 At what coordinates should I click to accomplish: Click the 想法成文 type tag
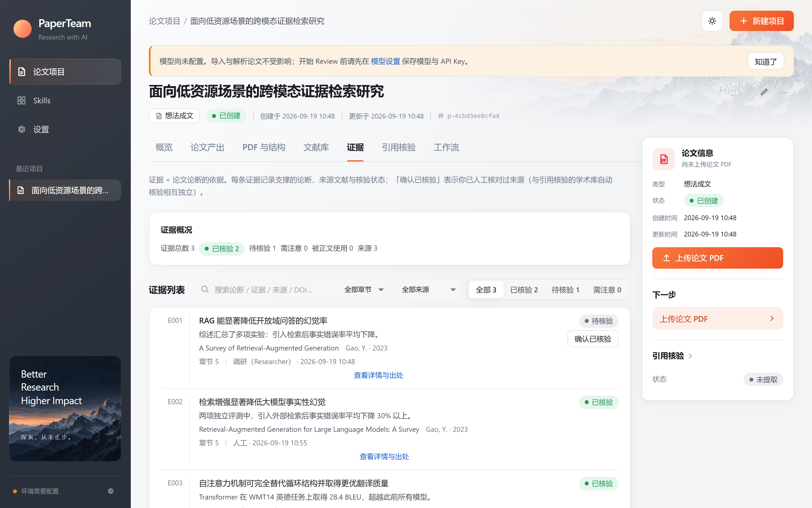[174, 116]
